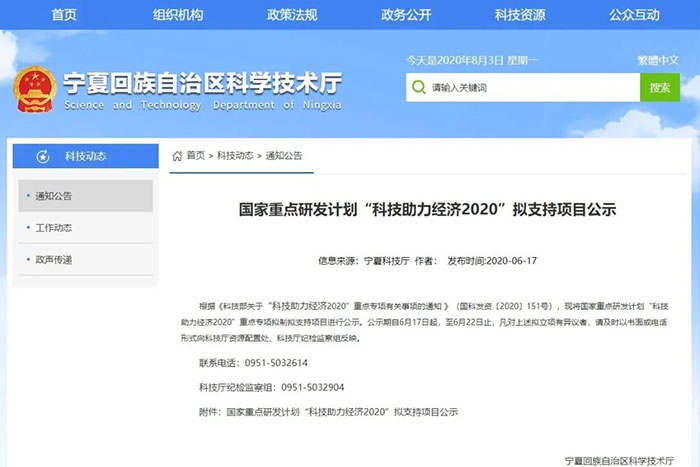Viewport: 700px width, 467px height.
Task: Open the 科技资源 navigation item
Action: (x=520, y=14)
